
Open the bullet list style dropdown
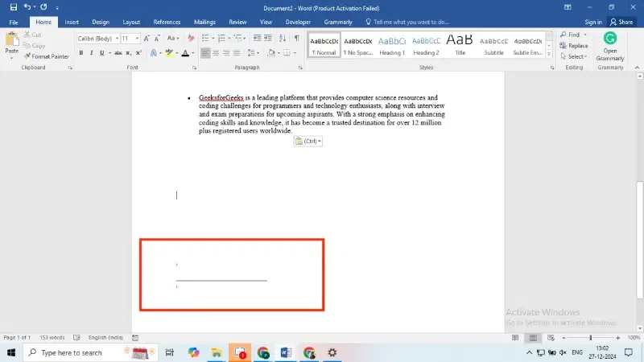click(x=213, y=38)
